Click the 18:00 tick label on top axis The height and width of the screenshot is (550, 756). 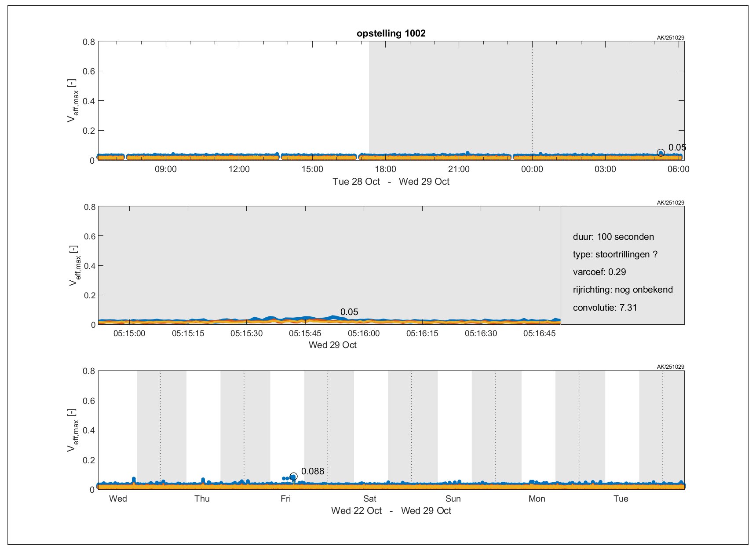pos(385,169)
